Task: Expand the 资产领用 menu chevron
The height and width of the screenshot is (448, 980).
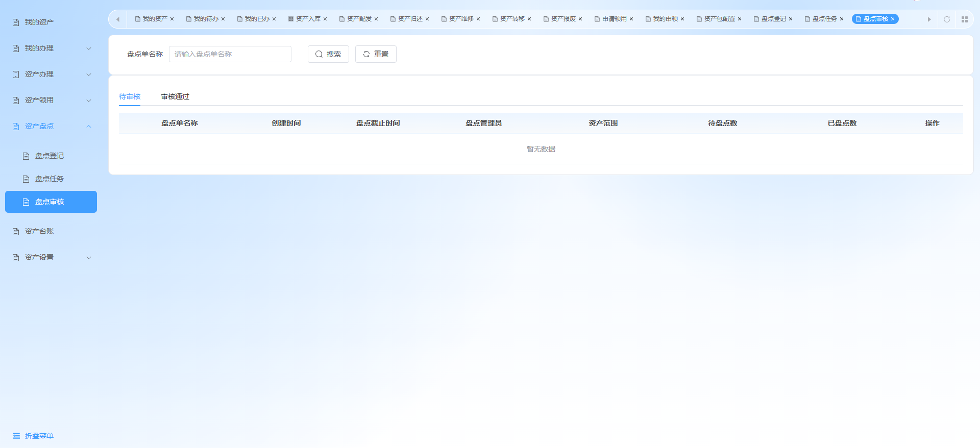Action: (x=89, y=101)
